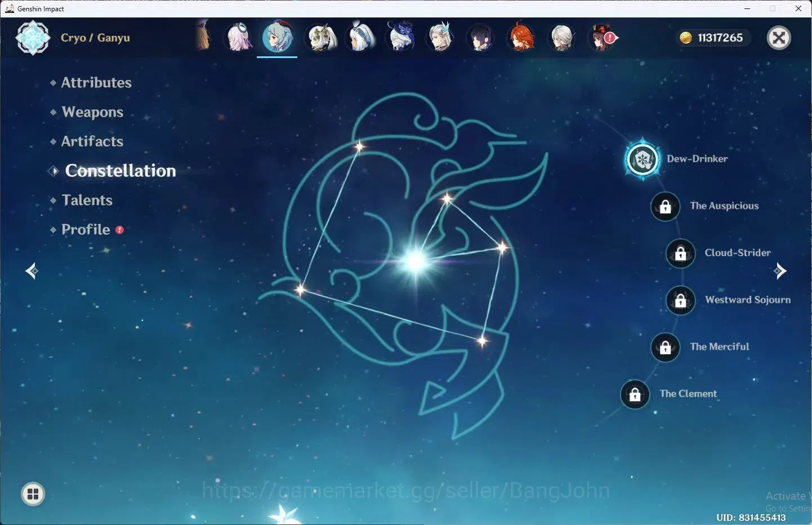The width and height of the screenshot is (812, 525).
Task: Switch to the pink-haired character with goggles
Action: click(x=239, y=37)
